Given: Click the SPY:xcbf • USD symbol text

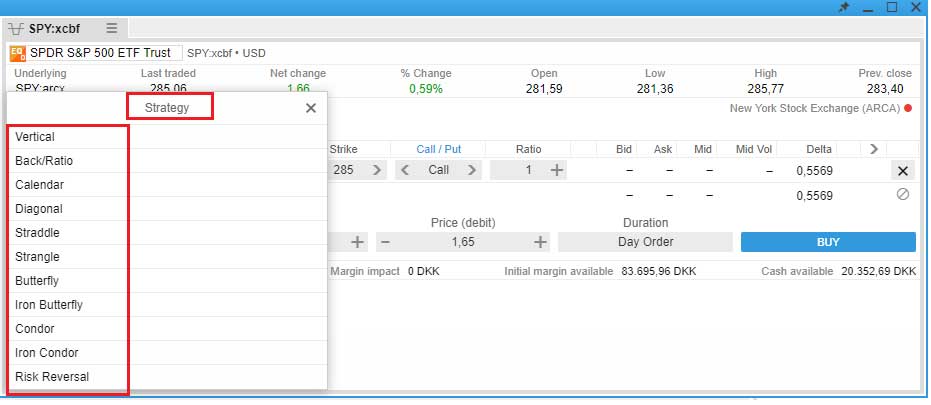Looking at the screenshot, I should click(226, 53).
